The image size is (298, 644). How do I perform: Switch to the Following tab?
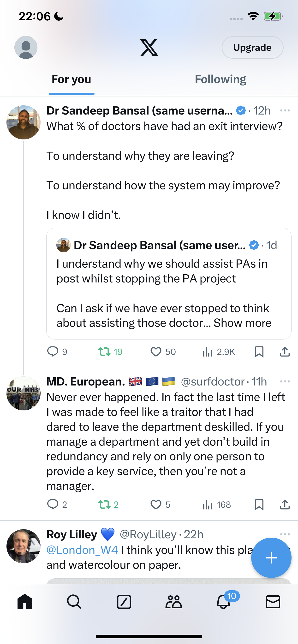(x=220, y=80)
